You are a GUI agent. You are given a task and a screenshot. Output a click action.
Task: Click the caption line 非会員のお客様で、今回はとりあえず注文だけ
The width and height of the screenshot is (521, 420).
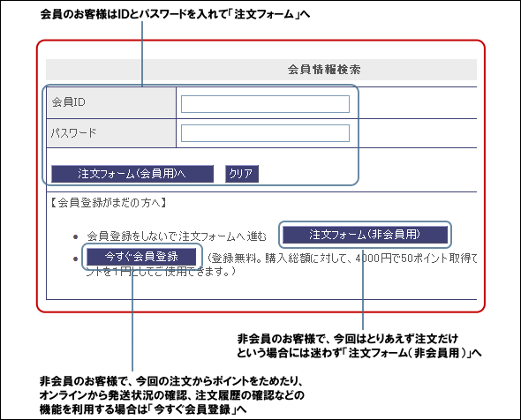coord(348,339)
